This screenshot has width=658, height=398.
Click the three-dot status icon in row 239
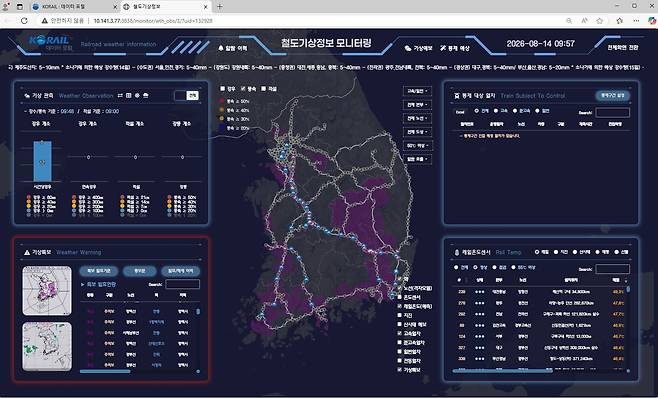(479, 292)
